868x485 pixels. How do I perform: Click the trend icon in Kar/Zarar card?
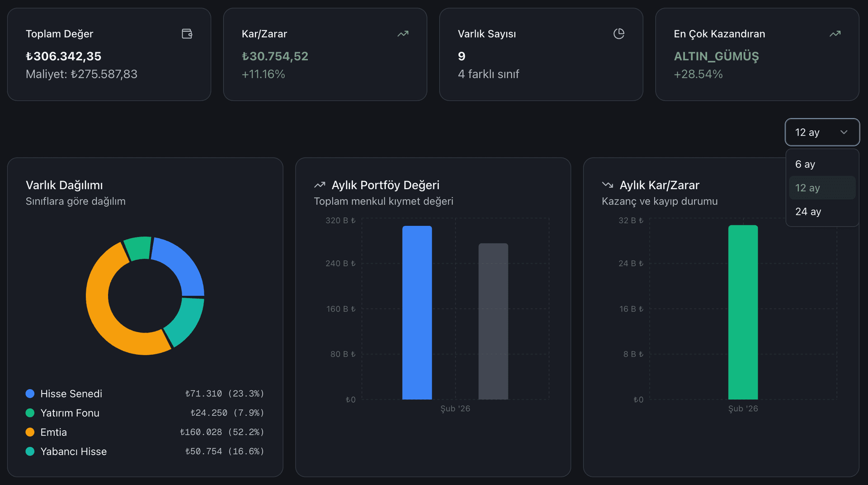(403, 34)
